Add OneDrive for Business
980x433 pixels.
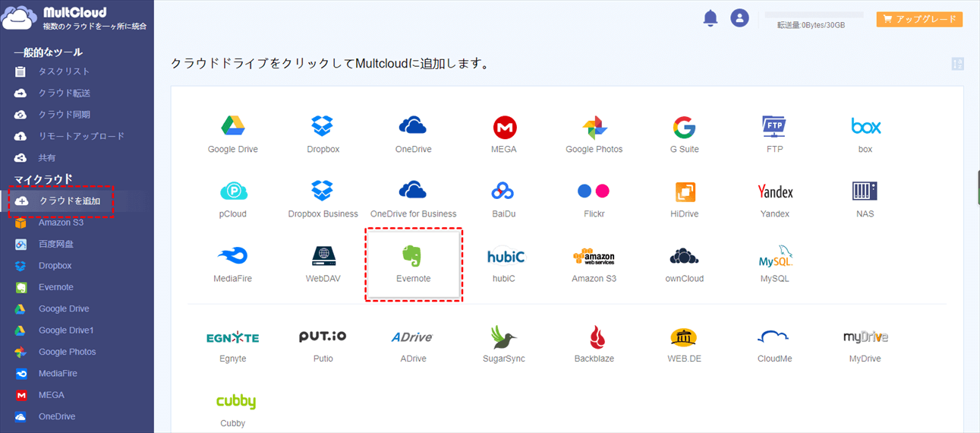[413, 200]
